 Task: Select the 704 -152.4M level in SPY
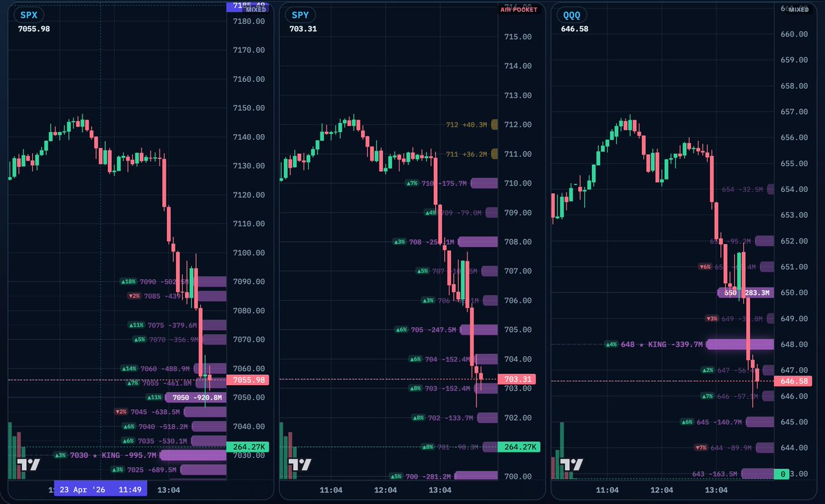448,359
